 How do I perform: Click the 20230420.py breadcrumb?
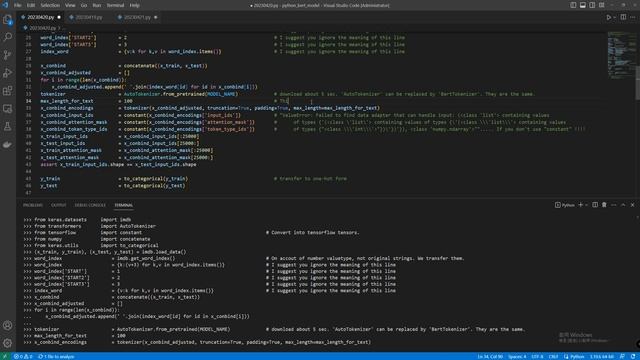pyautogui.click(x=42, y=28)
